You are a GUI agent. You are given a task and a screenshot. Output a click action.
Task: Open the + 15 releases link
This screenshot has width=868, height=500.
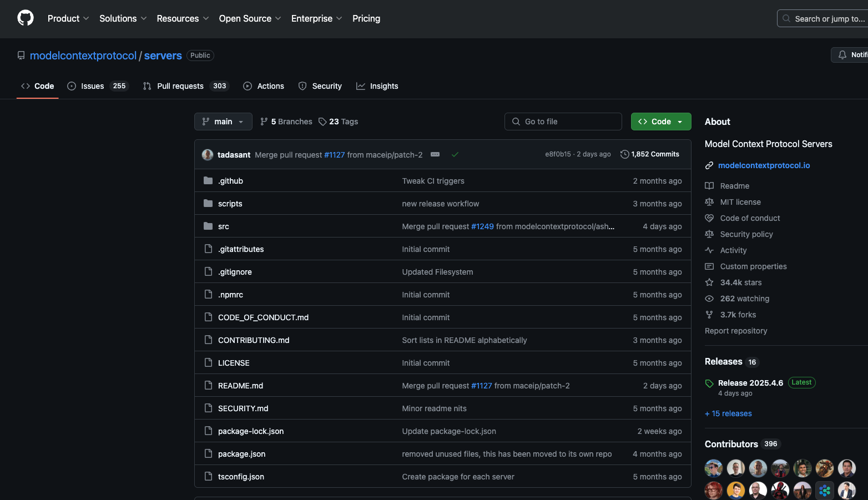(x=728, y=413)
